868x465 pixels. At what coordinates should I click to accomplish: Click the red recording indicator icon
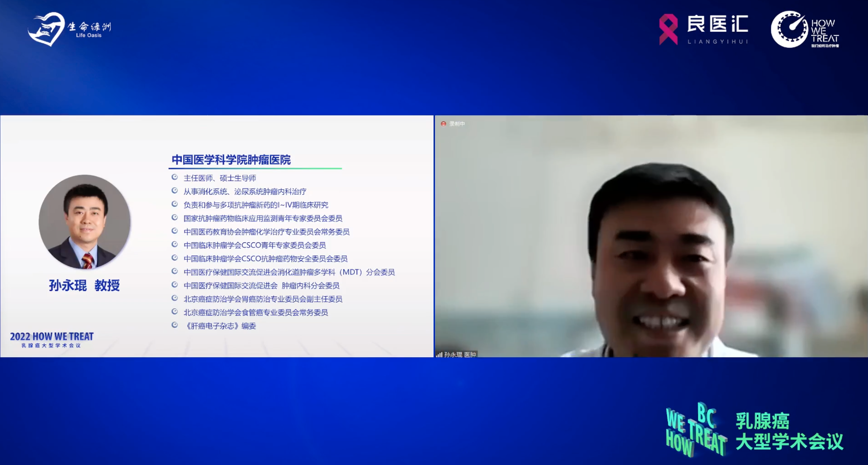[443, 124]
